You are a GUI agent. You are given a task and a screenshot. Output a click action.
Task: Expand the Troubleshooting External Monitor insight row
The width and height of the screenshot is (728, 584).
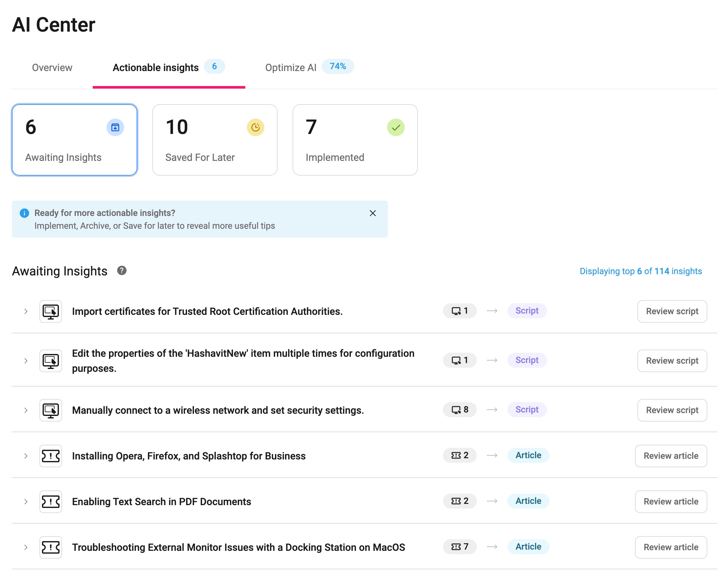coord(26,547)
